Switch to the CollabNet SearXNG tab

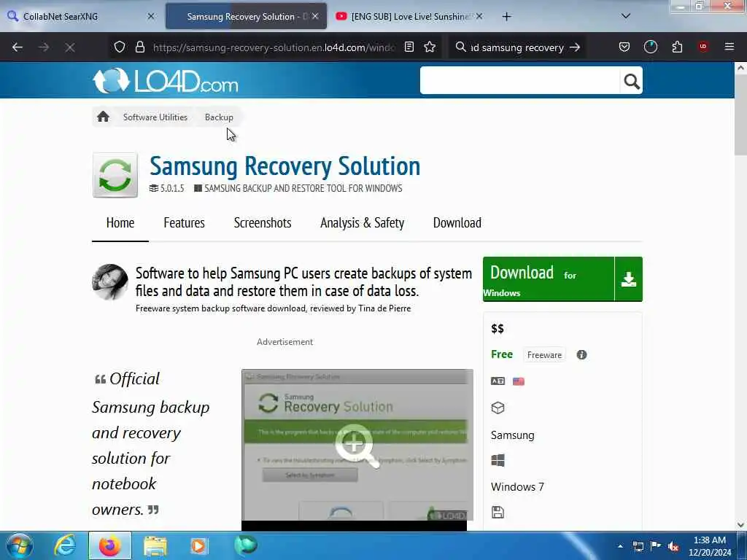click(81, 16)
